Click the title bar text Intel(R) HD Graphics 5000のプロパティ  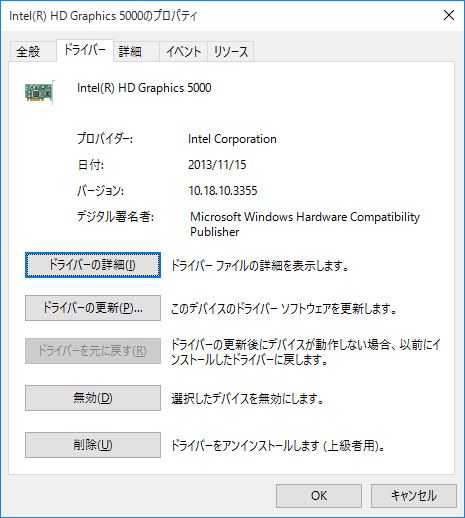click(103, 16)
